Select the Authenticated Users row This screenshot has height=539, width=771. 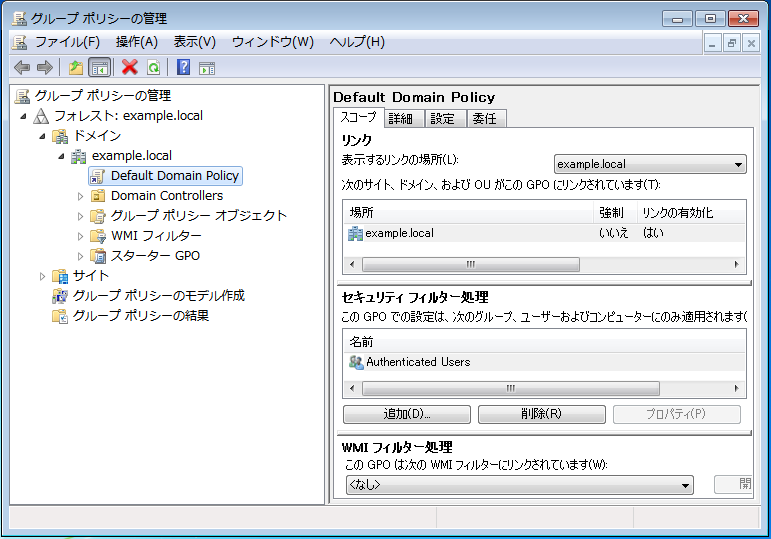pos(544,362)
